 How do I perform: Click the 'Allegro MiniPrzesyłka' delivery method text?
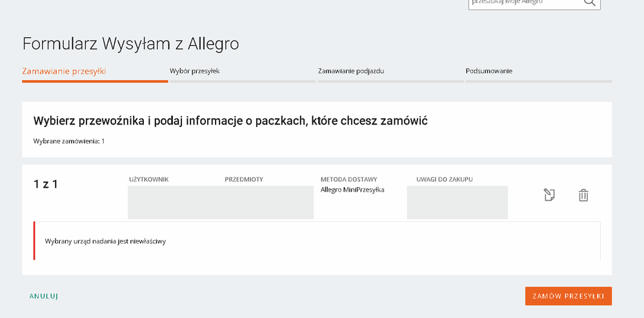click(x=352, y=190)
